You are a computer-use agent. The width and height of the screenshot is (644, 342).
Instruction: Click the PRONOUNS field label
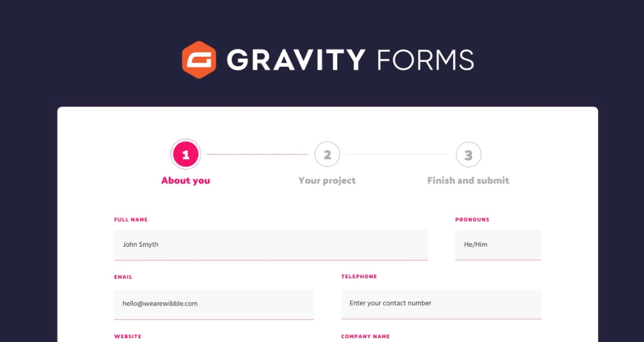(x=473, y=220)
